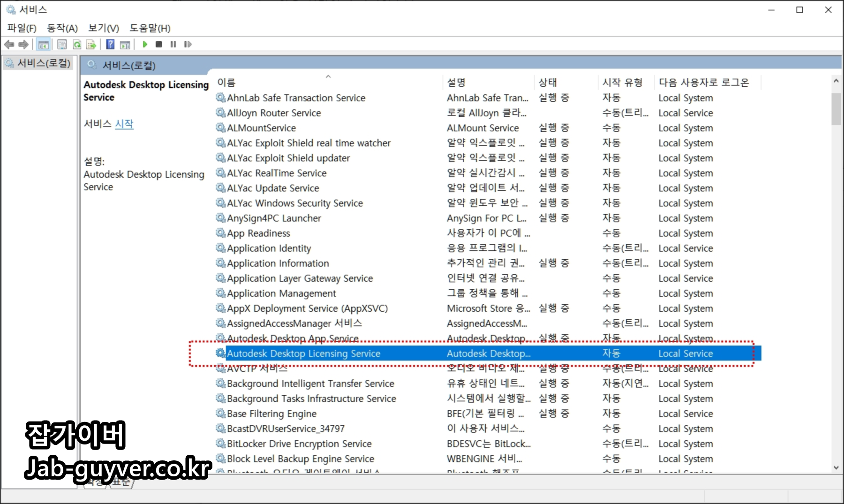Image resolution: width=844 pixels, height=504 pixels.
Task: Click gear icon beside BitLocker Drive Encryption Service
Action: pyautogui.click(x=220, y=444)
